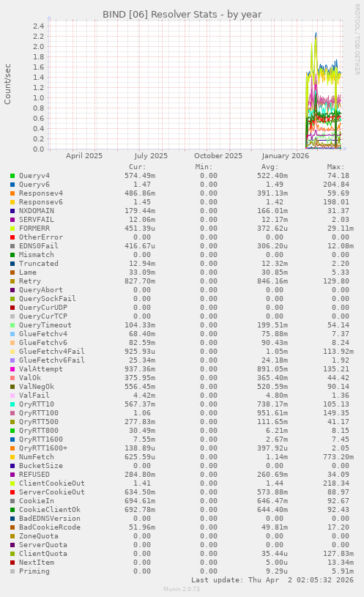The width and height of the screenshot is (364, 597).
Task: Click the ValFail legend label
Action: click(x=34, y=396)
